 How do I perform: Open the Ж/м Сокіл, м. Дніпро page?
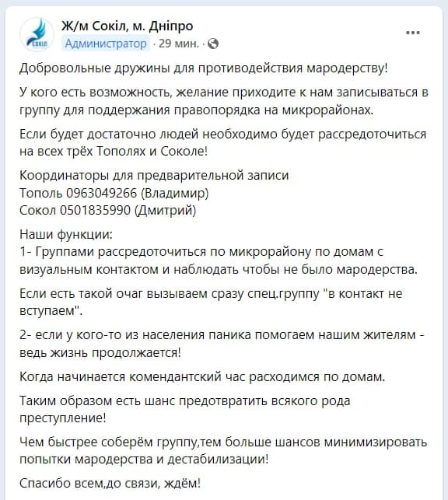[x=128, y=26]
